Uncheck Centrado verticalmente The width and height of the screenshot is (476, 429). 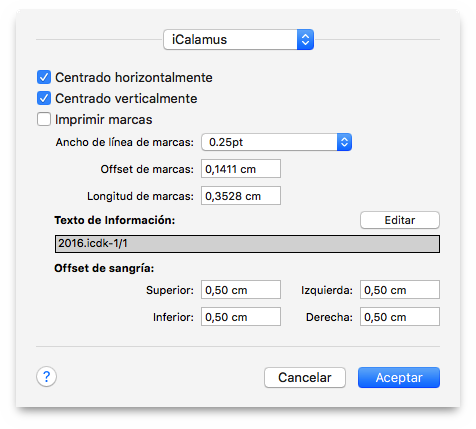click(x=44, y=98)
